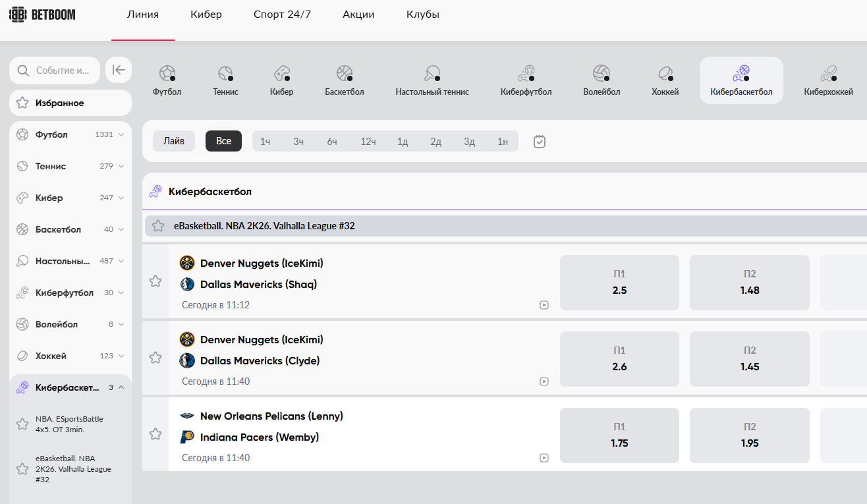Collapse the sidebar with the arrow button
Image resolution: width=867 pixels, height=504 pixels.
coord(119,70)
